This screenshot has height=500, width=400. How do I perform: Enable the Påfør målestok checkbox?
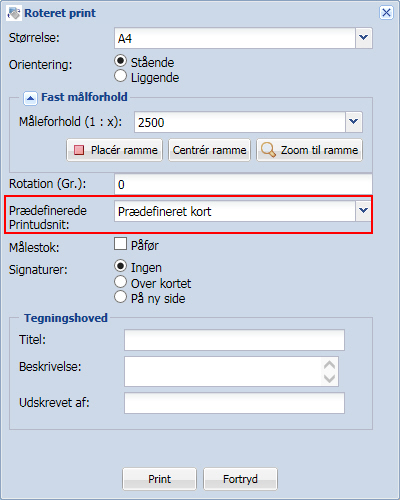click(120, 244)
